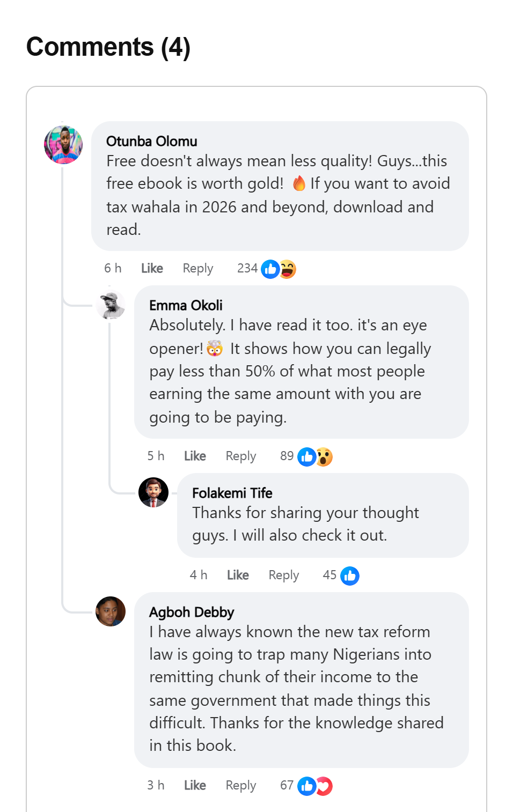This screenshot has width=513, height=812.
Task: Click thumbs-up reaction icon on Agboh's comment
Action: [307, 786]
